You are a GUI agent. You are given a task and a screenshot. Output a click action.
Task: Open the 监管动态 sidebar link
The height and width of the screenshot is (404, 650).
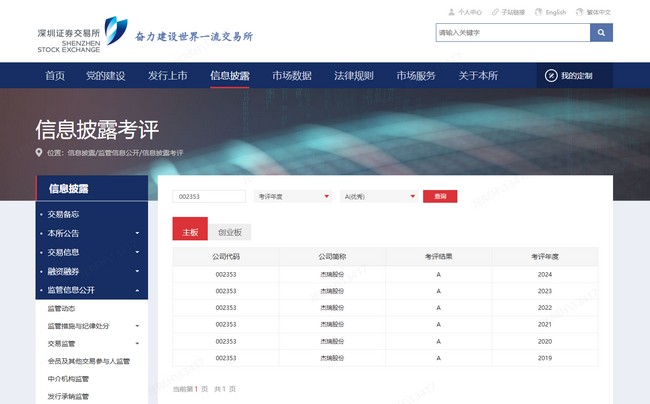[62, 308]
